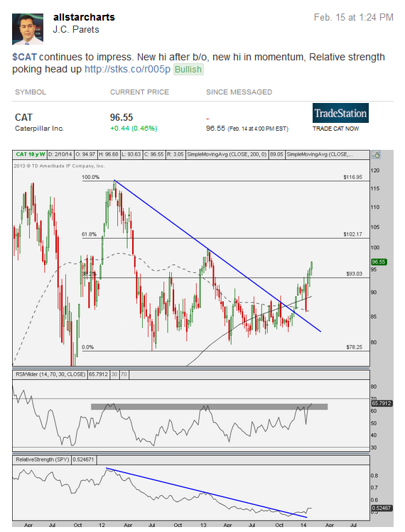Click the 61.8% retracement label
The width and height of the screenshot is (405, 532).
point(89,234)
